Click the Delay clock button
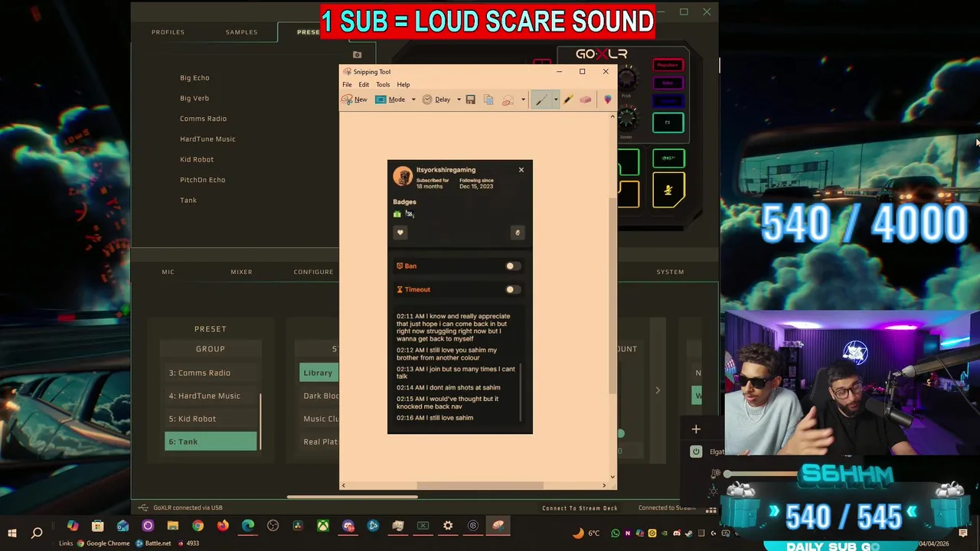This screenshot has height=551, width=980. click(436, 99)
